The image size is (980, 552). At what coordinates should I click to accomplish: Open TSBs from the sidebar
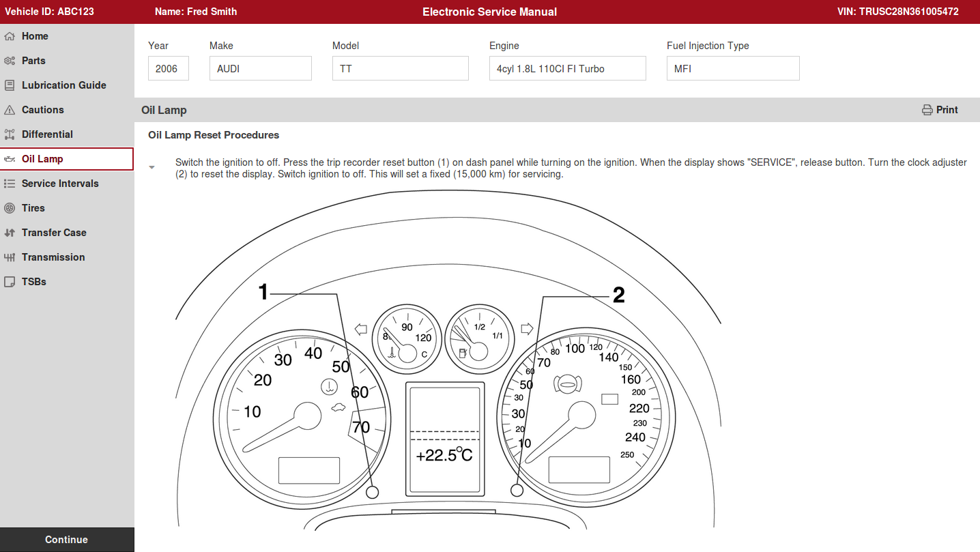67,282
